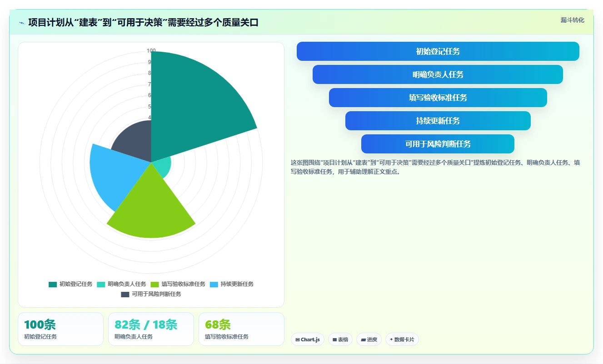Open the 82条 / 18条 data card
The image size is (603, 364).
151,329
